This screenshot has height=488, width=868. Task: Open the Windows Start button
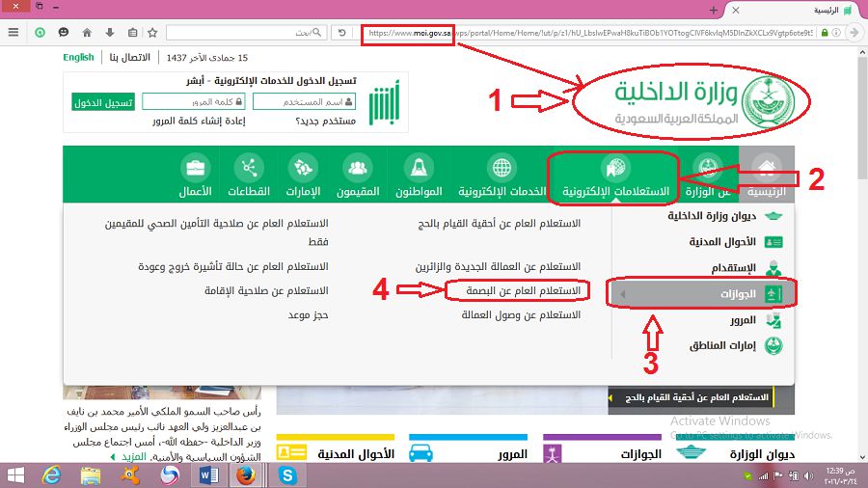15,475
